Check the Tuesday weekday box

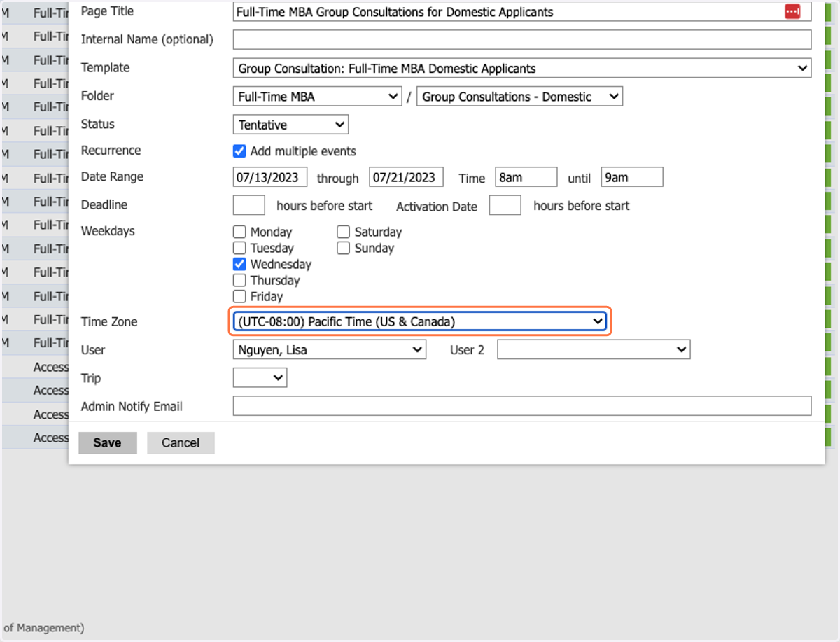[239, 248]
